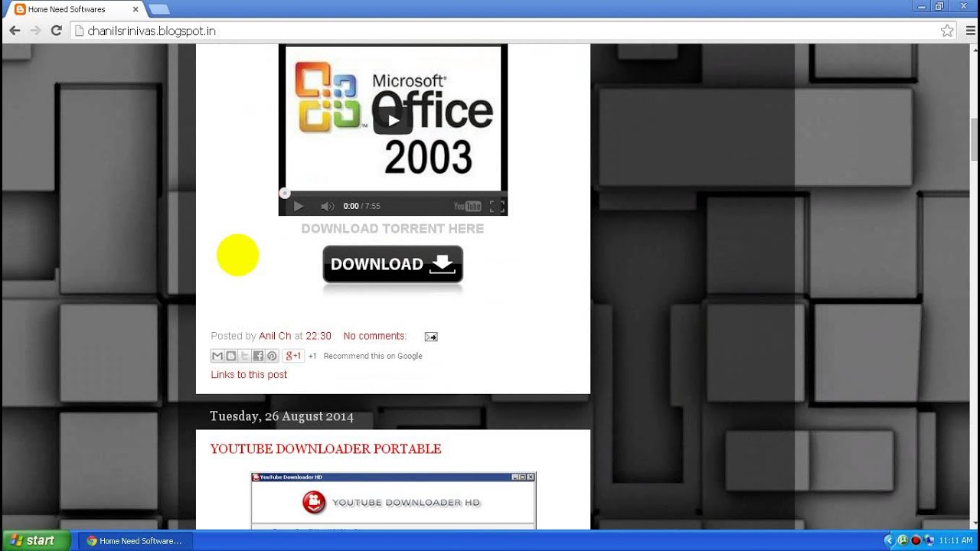Open uTorrent tray icon
The image size is (980, 551).
coord(903,540)
